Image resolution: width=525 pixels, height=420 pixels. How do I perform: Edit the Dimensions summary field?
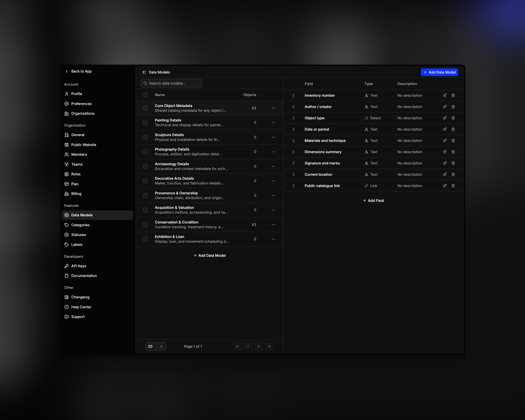coord(445,152)
